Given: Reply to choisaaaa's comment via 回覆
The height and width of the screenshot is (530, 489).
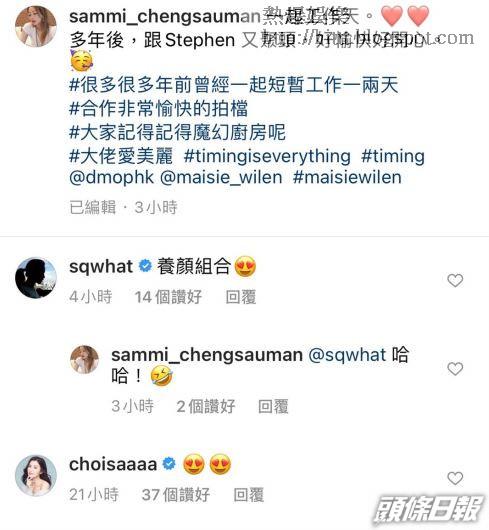Looking at the screenshot, I should pyautogui.click(x=249, y=495).
